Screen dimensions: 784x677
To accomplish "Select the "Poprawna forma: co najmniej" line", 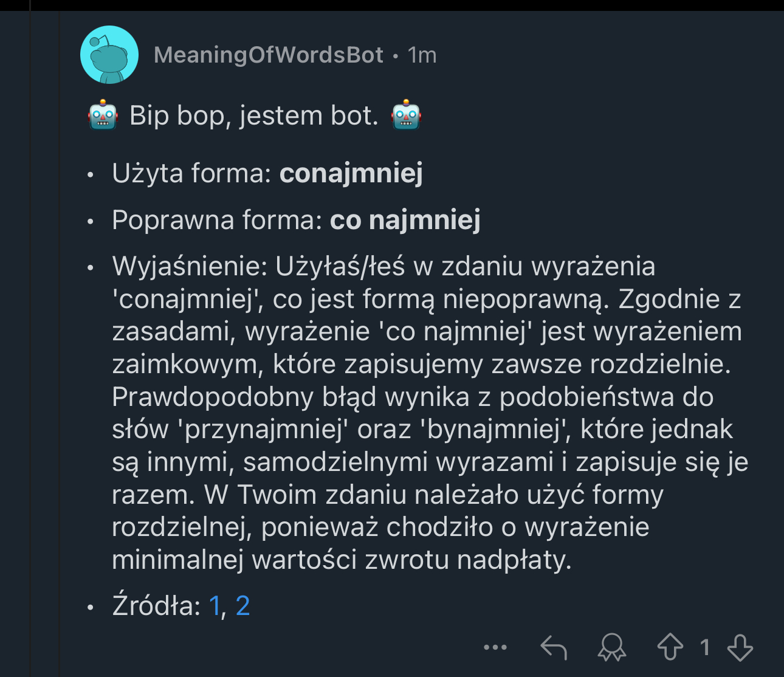I will 295,220.
